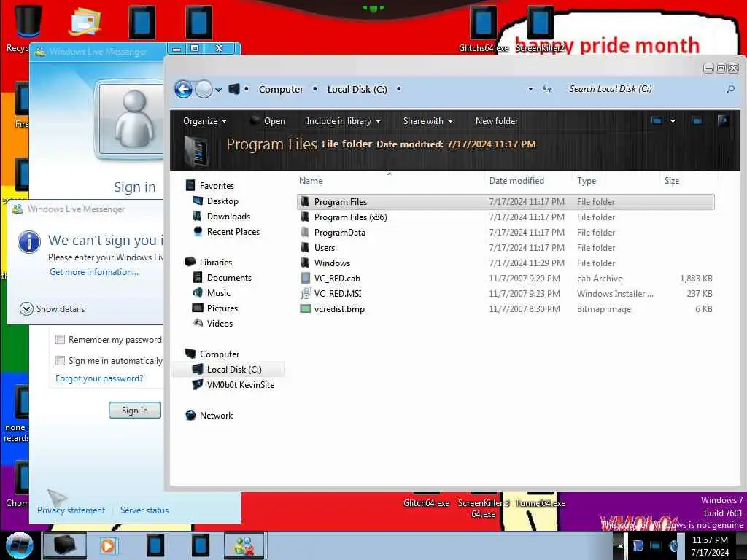Open Server status link in Messenger
The height and width of the screenshot is (560, 747).
tap(144, 510)
